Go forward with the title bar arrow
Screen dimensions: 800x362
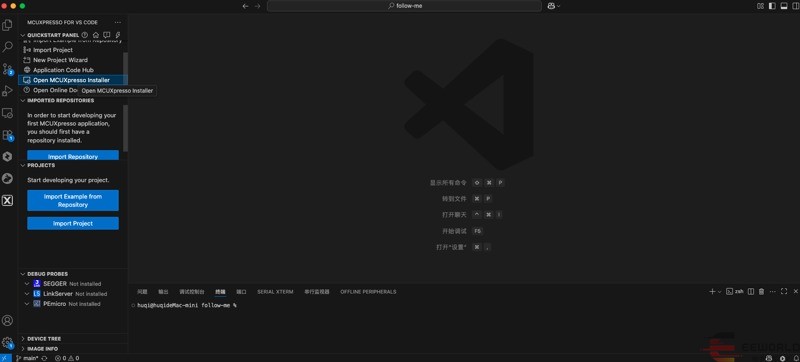(x=257, y=6)
